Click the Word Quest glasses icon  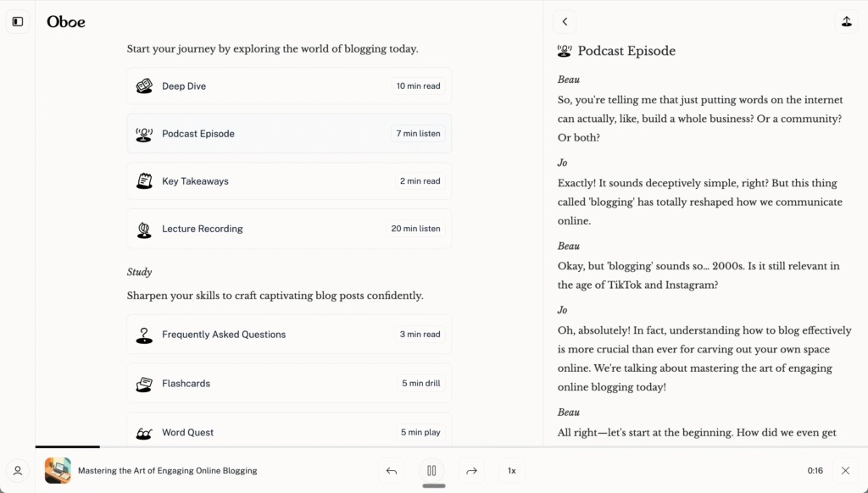click(x=144, y=432)
